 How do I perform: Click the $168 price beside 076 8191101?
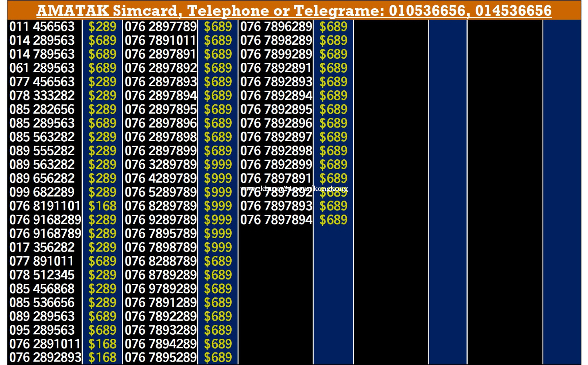(102, 206)
